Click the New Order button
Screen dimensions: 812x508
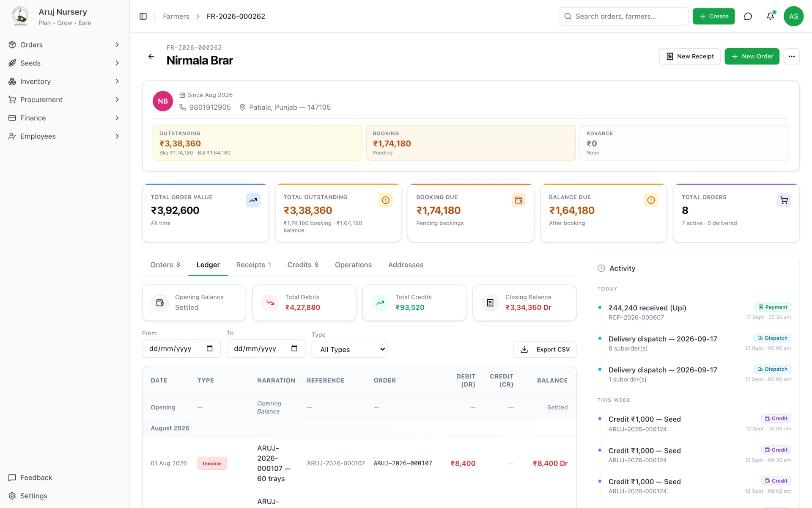752,56
